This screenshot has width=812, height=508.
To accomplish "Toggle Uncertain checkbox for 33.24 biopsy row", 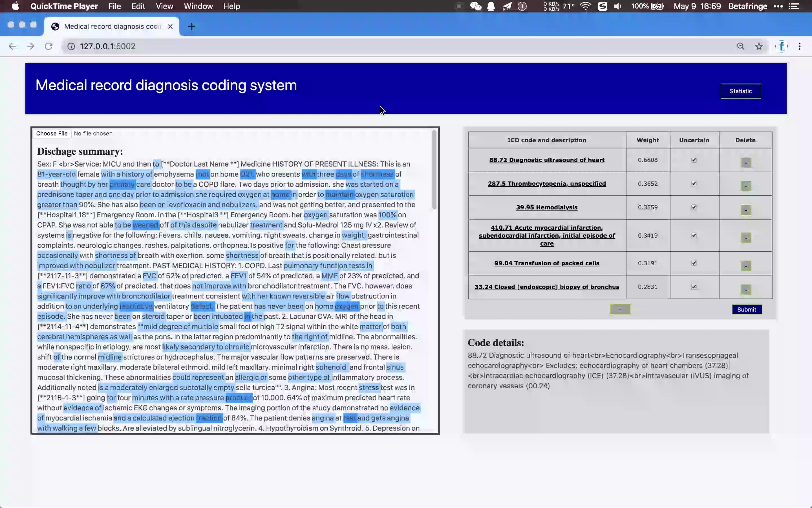I will [x=694, y=287].
